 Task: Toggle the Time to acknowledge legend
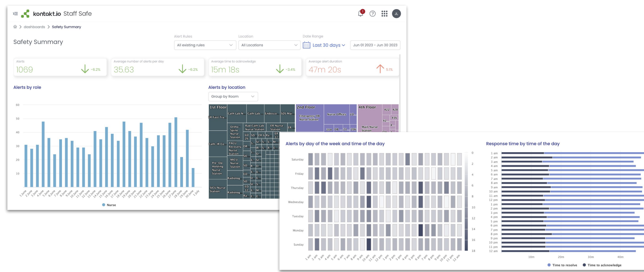[x=602, y=265]
